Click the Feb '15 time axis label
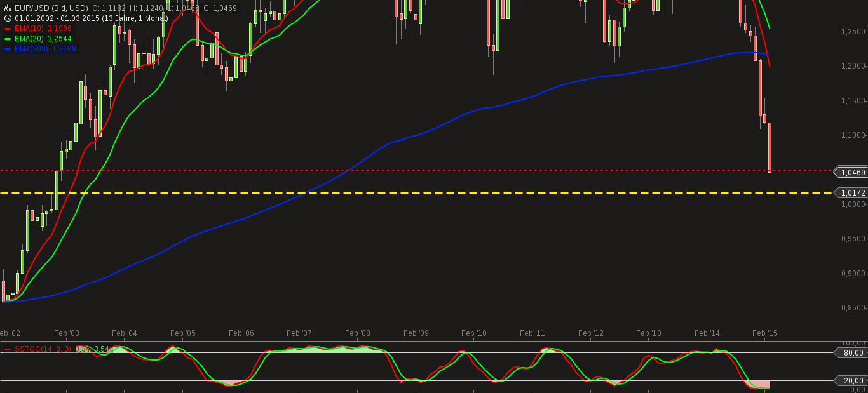Screen dimensions: 868x393 tap(765, 333)
